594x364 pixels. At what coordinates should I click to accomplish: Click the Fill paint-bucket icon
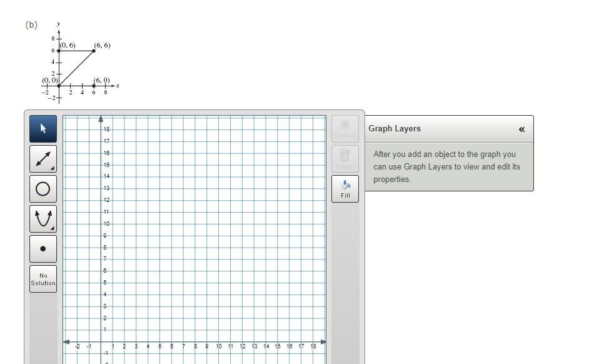(344, 188)
